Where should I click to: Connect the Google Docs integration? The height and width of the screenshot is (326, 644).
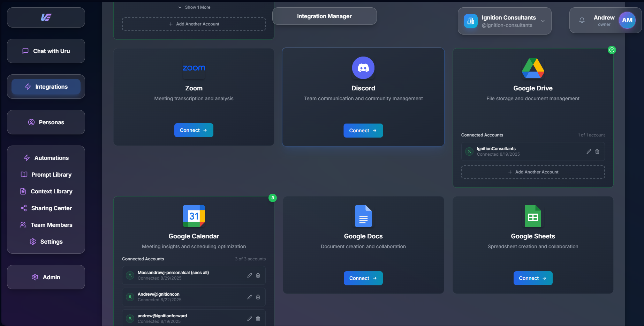click(x=363, y=278)
